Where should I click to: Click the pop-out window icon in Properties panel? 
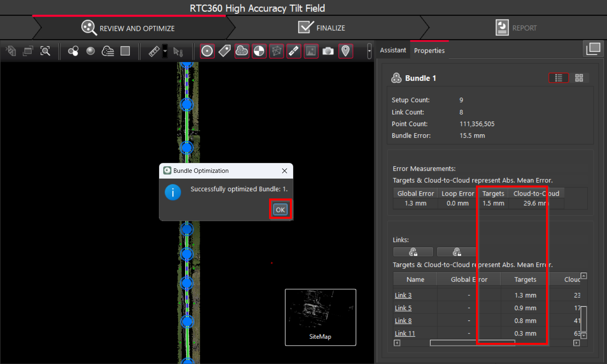click(593, 49)
